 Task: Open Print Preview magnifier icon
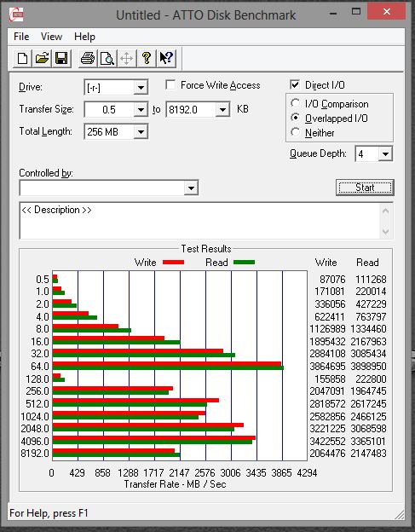pos(107,58)
